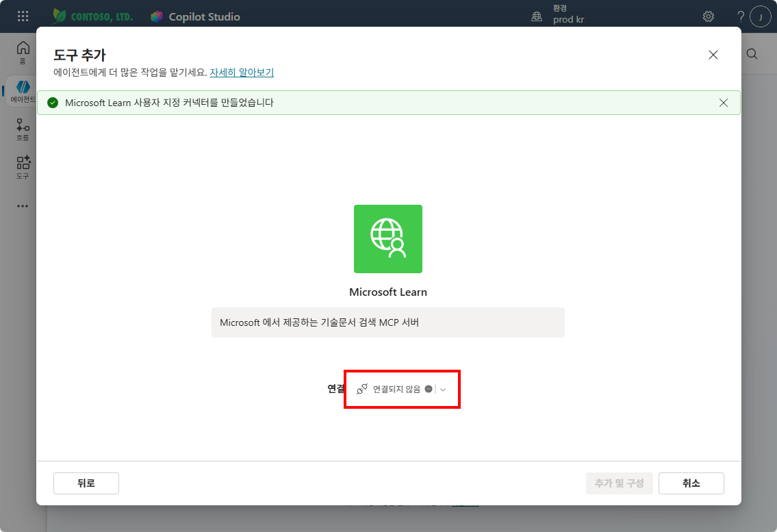Click the not-connected gray status icon
This screenshot has width=777, height=532.
point(429,389)
